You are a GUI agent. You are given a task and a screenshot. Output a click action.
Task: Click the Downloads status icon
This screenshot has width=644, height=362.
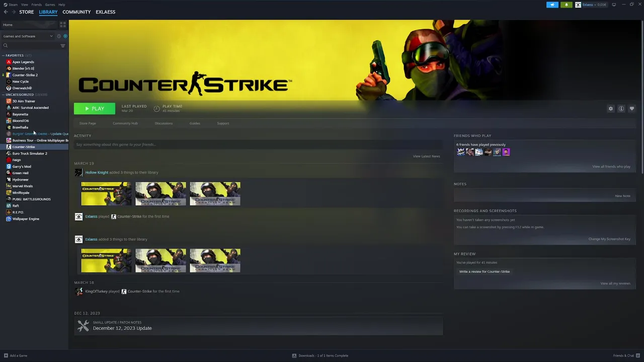[x=294, y=355]
